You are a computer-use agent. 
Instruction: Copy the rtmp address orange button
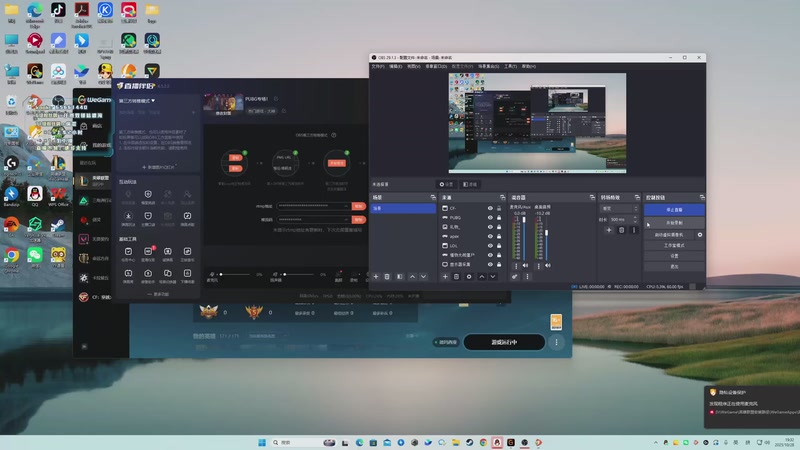pyautogui.click(x=359, y=206)
